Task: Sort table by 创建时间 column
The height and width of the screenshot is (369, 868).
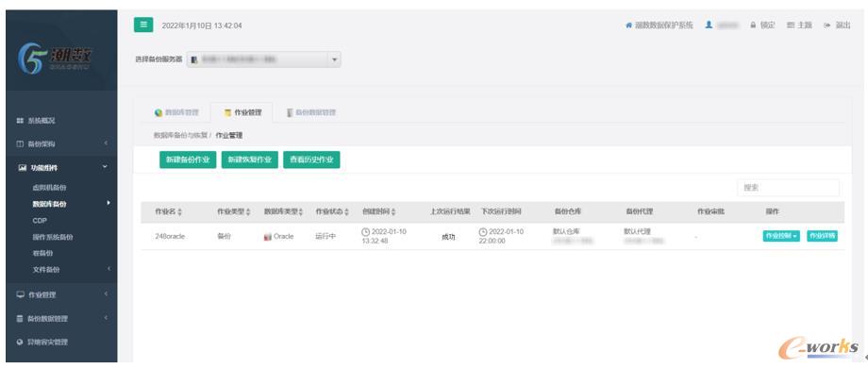Action: pyautogui.click(x=378, y=211)
